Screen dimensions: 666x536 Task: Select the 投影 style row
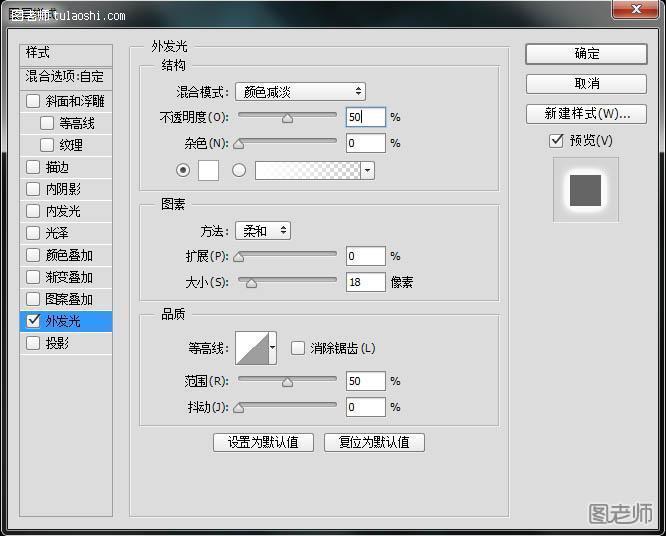pos(66,343)
